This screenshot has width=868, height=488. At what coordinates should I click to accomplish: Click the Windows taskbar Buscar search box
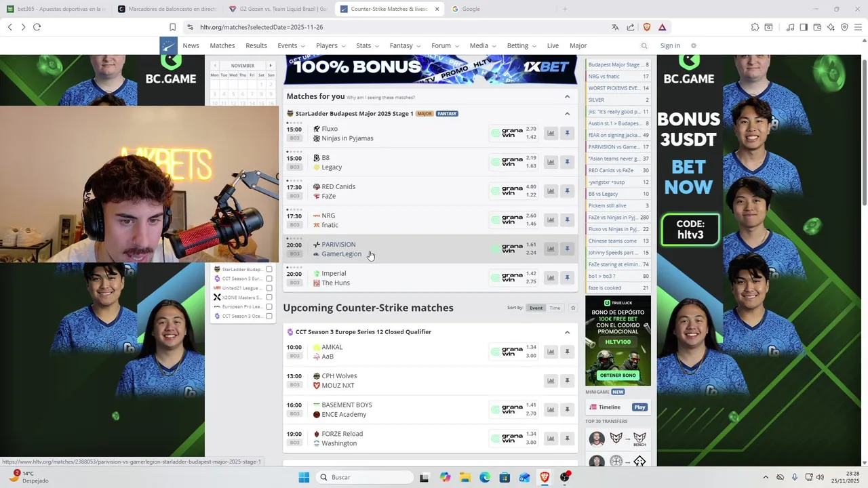[364, 477]
